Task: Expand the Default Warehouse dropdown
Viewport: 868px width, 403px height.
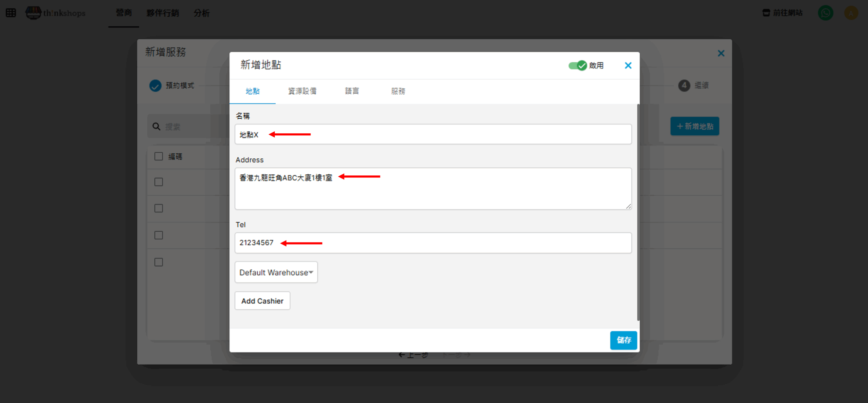Action: click(276, 272)
